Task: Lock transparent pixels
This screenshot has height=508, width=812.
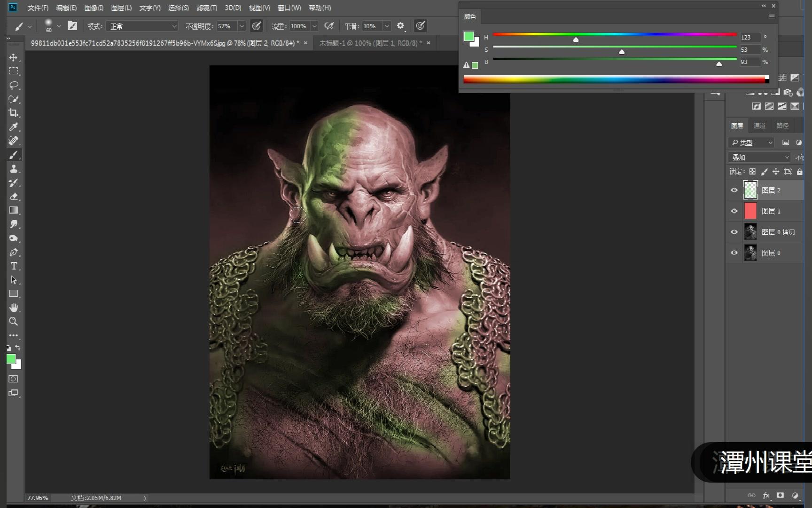Action: tap(752, 172)
